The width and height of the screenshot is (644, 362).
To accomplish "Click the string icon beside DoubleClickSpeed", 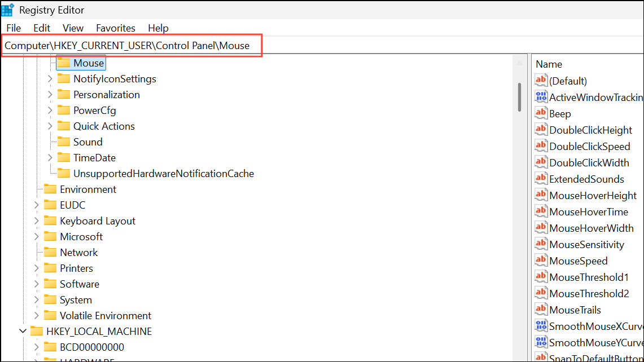I will point(541,145).
